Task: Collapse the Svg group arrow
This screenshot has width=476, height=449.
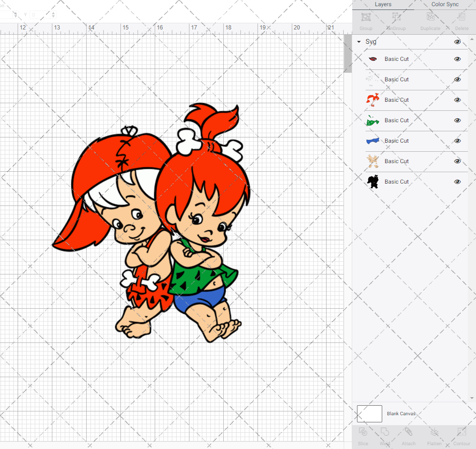Action: point(359,41)
